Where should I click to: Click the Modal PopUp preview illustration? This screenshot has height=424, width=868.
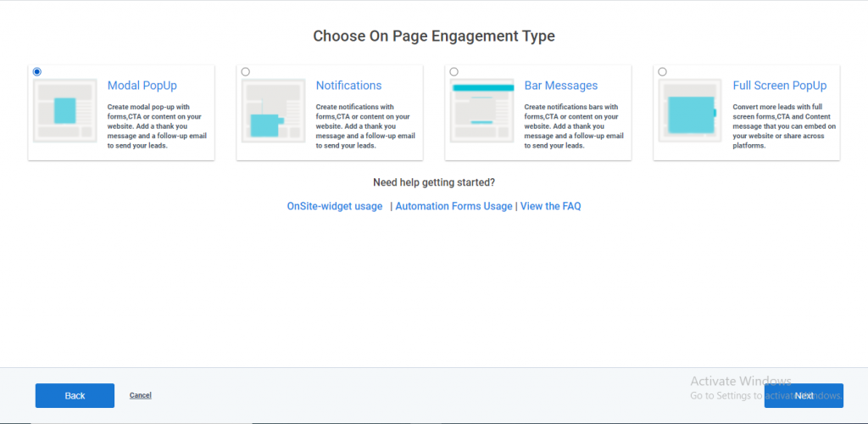64,111
